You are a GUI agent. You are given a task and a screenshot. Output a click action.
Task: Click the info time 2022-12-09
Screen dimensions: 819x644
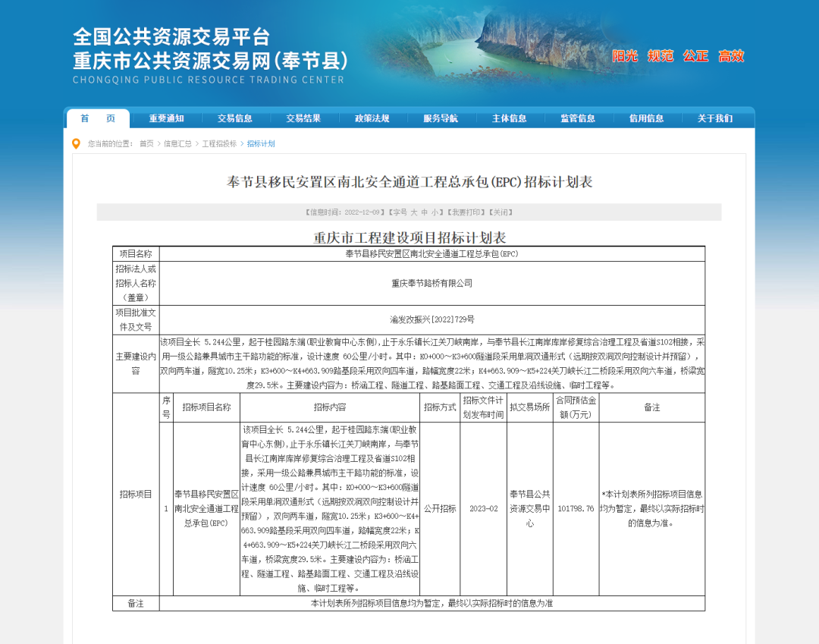362,212
